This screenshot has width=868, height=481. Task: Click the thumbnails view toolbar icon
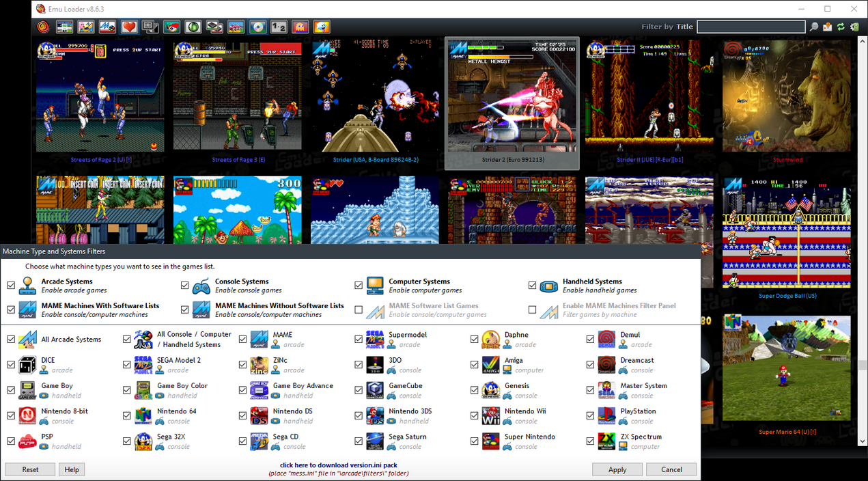pyautogui.click(x=65, y=27)
